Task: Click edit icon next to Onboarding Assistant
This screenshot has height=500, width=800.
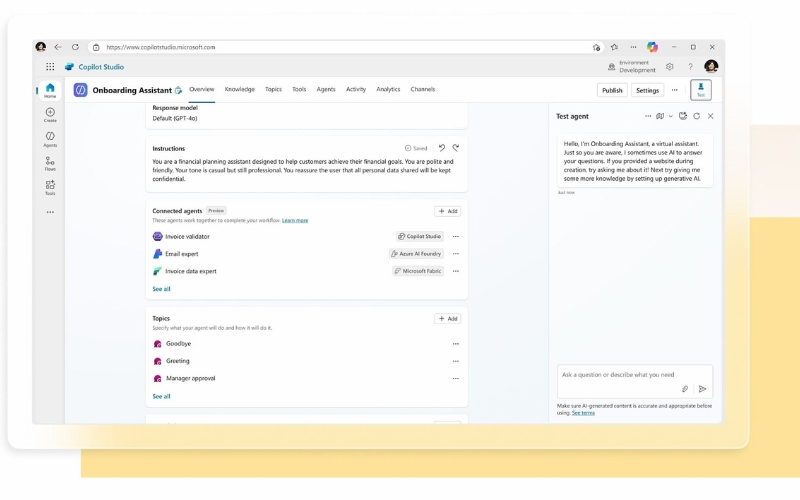Action: point(179,90)
